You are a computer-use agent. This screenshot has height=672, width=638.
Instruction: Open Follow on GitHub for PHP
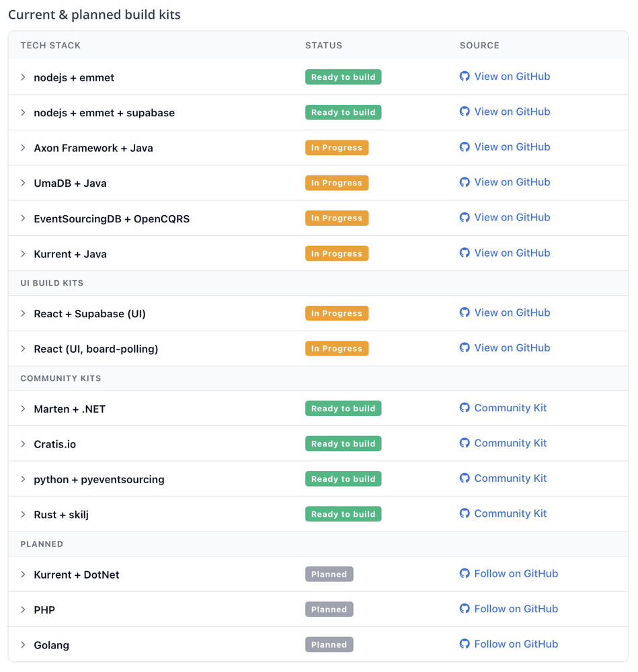516,609
